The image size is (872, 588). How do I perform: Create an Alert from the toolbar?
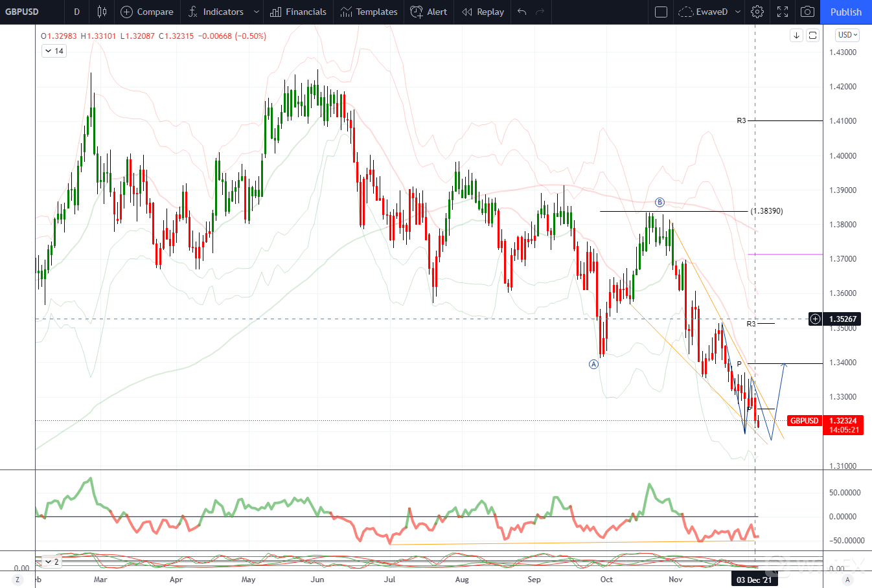pos(429,12)
